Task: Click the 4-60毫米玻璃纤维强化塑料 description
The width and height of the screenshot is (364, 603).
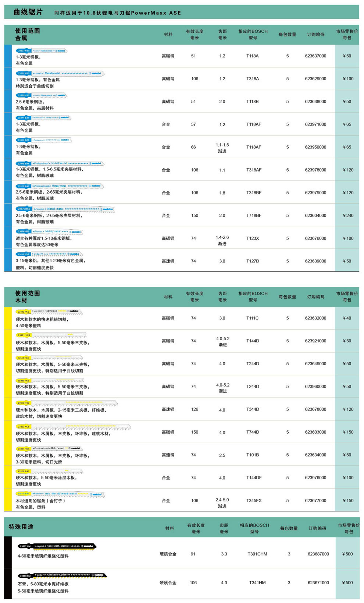Action: [43, 556]
